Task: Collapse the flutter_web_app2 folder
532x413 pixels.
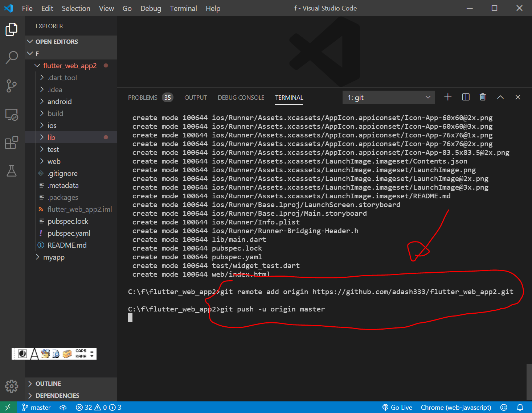Action: pyautogui.click(x=71, y=66)
